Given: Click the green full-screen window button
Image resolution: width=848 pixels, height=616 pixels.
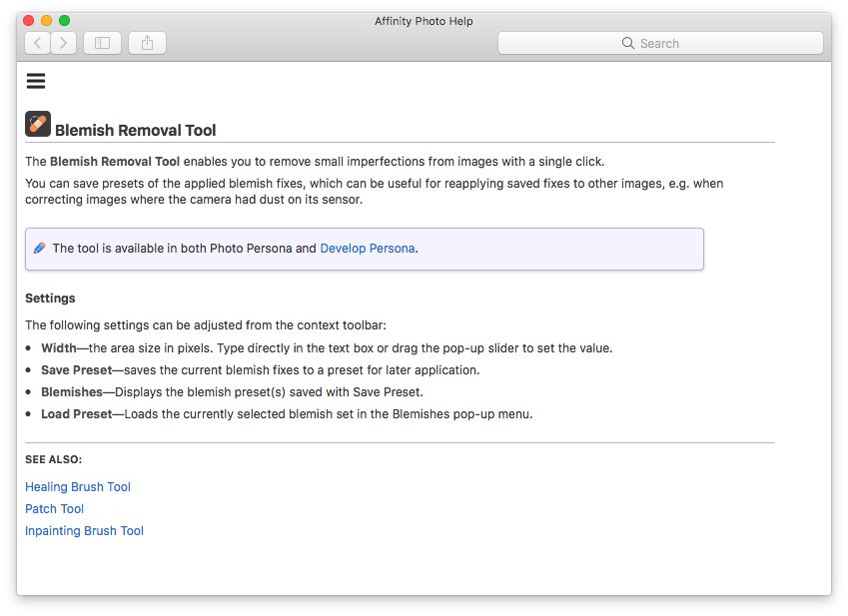Looking at the screenshot, I should tap(64, 21).
